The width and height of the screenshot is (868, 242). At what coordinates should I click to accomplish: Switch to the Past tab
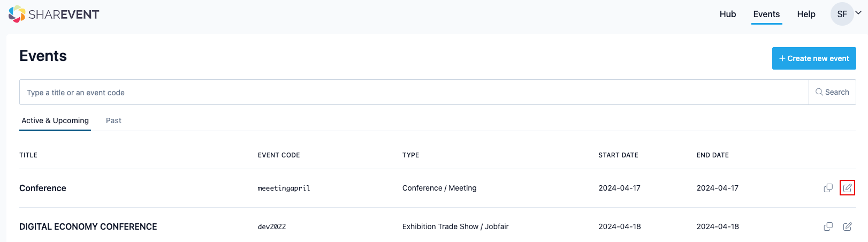(x=113, y=120)
